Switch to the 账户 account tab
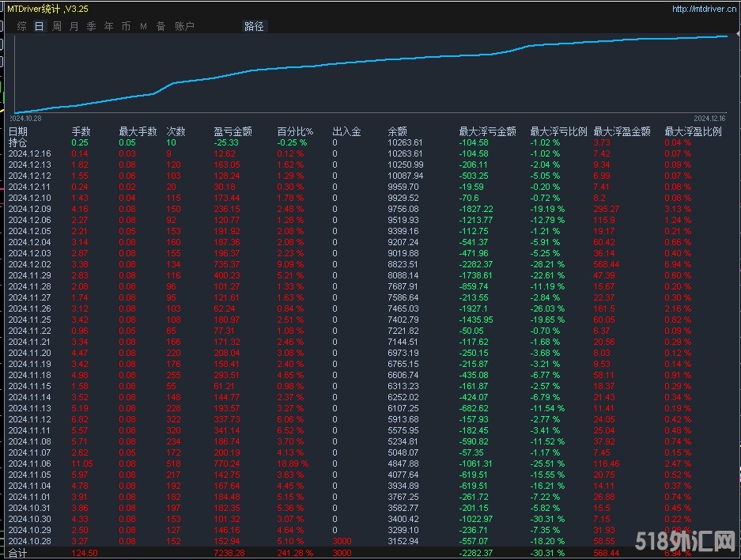Image resolution: width=741 pixels, height=560 pixels. tap(184, 26)
